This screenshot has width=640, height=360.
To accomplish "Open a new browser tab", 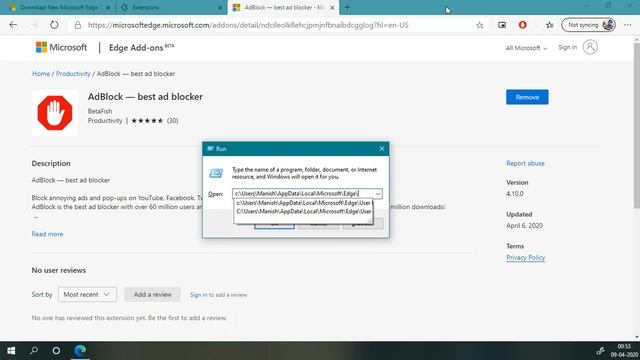I will (347, 7).
